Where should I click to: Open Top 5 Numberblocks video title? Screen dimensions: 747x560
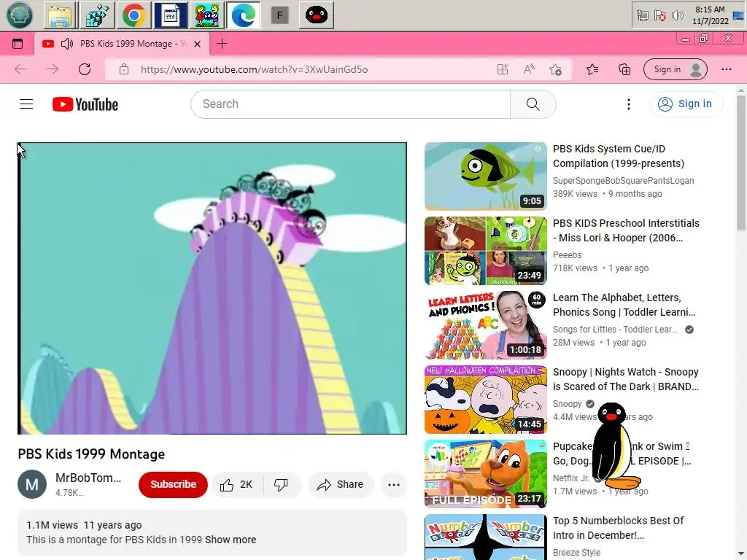point(619,528)
